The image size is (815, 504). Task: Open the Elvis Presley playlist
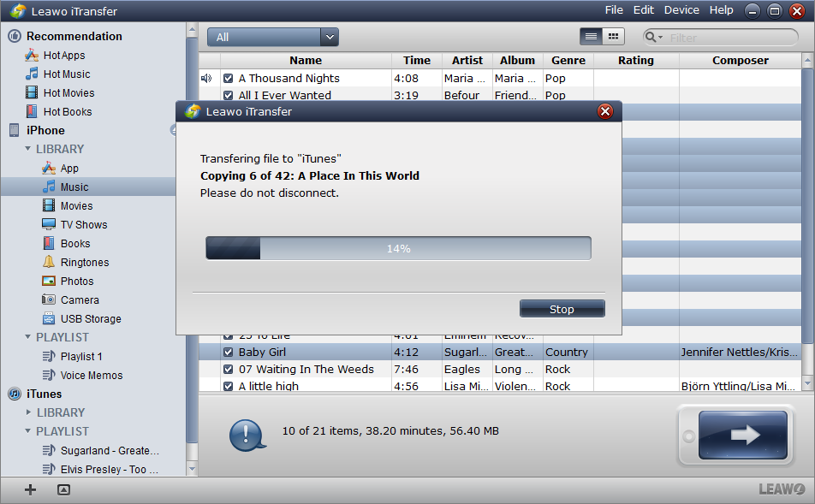(100, 469)
